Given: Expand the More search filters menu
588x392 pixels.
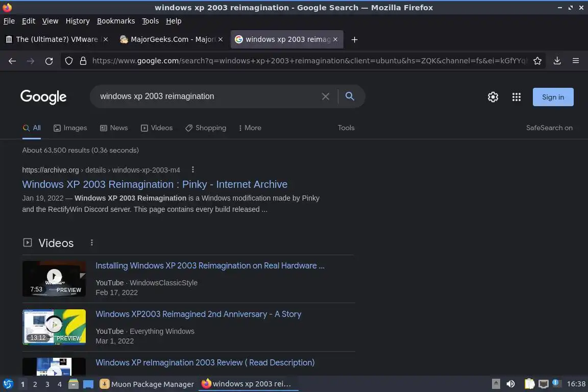Looking at the screenshot, I should tap(250, 128).
